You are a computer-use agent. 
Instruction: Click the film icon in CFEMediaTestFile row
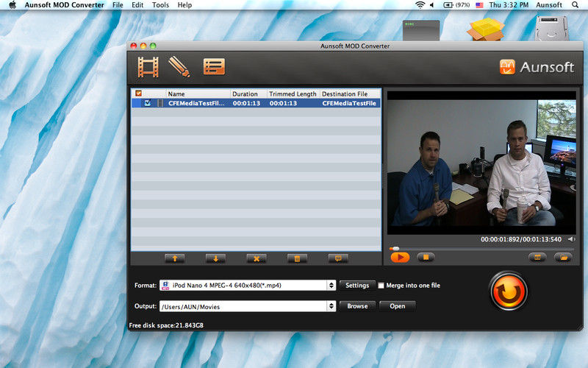(160, 103)
